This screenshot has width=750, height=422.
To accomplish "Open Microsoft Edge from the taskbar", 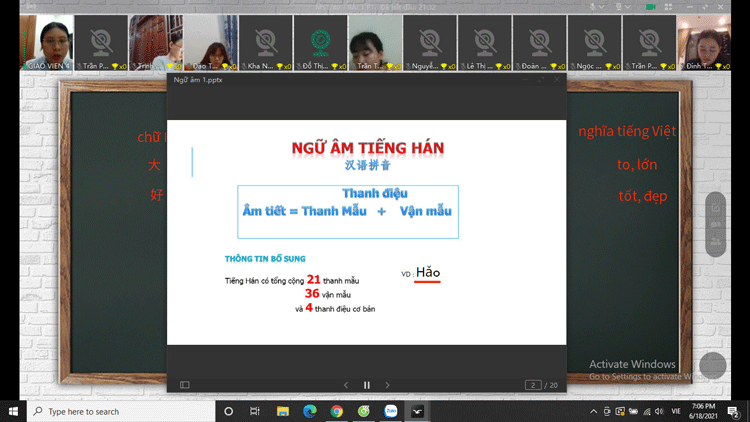I will point(310,411).
